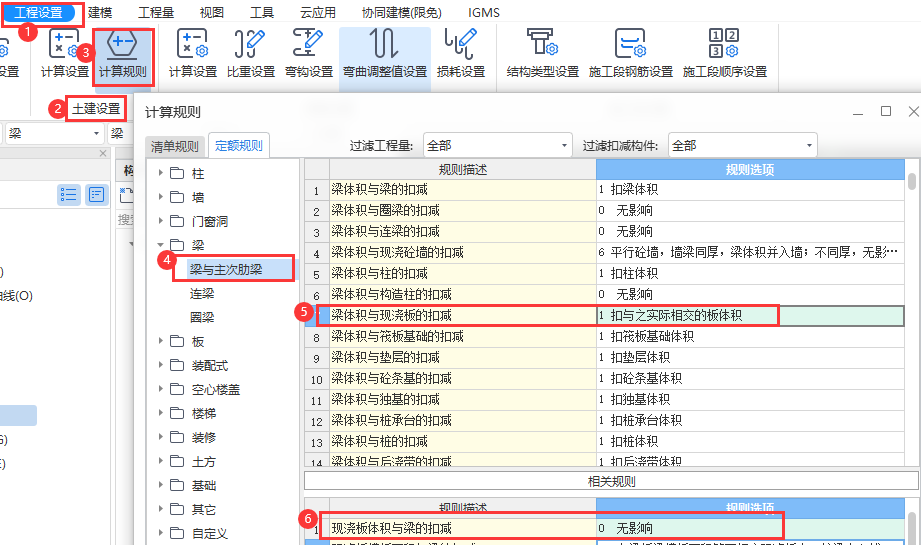
Task: Select the 楼梯 folder icon
Action: pyautogui.click(x=177, y=413)
